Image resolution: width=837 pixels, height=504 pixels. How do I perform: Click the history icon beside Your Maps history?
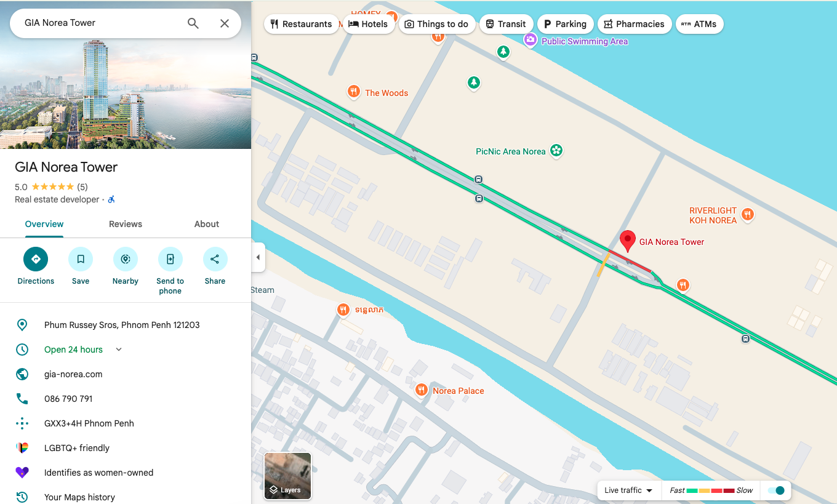[x=22, y=497]
